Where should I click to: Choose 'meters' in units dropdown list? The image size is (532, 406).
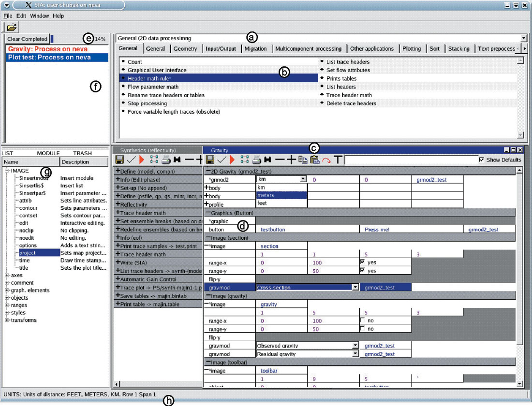click(281, 195)
